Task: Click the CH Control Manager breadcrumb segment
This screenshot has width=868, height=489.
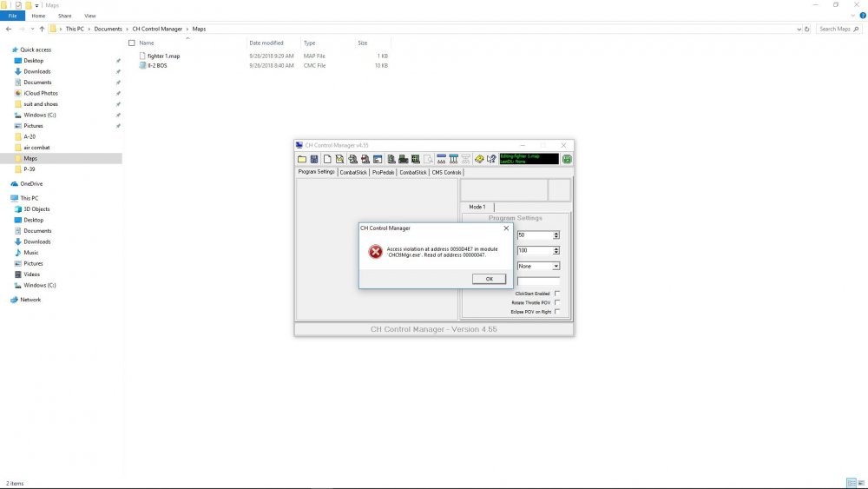Action: [157, 29]
